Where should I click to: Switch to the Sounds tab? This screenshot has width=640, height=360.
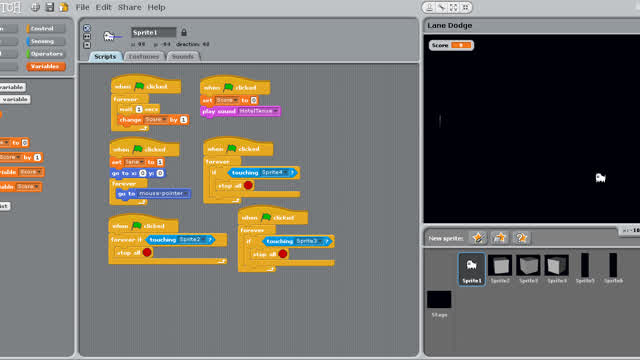183,57
